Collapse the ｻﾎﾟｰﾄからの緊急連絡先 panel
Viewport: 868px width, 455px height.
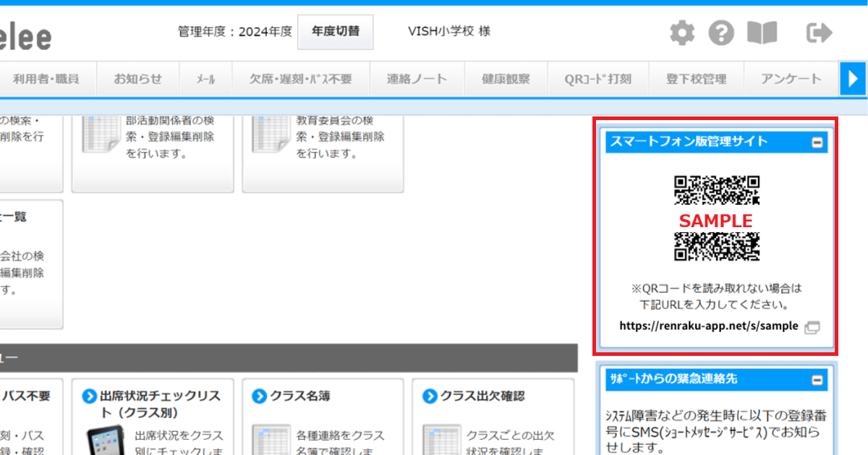pos(817,380)
